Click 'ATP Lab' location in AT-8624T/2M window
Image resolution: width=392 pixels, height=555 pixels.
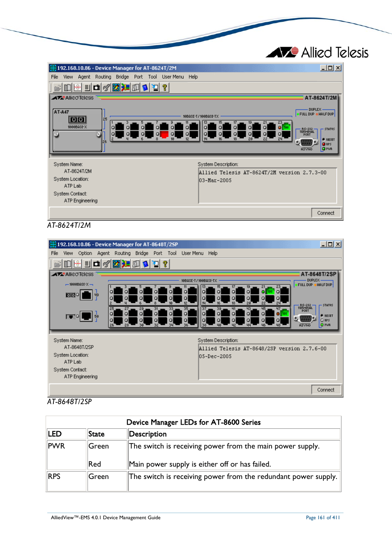pyautogui.click(x=72, y=186)
